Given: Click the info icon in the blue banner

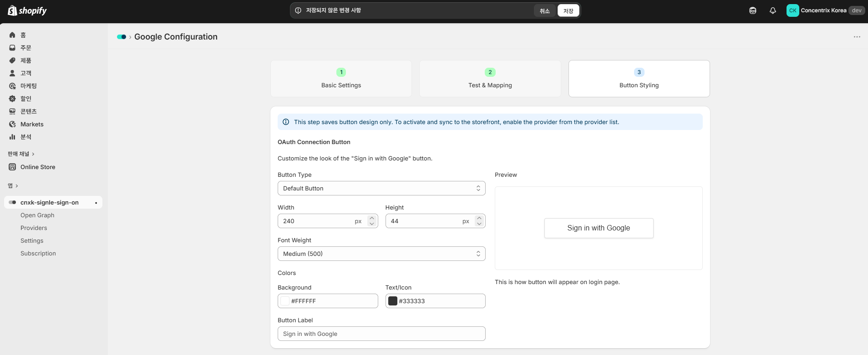Looking at the screenshot, I should [x=286, y=122].
